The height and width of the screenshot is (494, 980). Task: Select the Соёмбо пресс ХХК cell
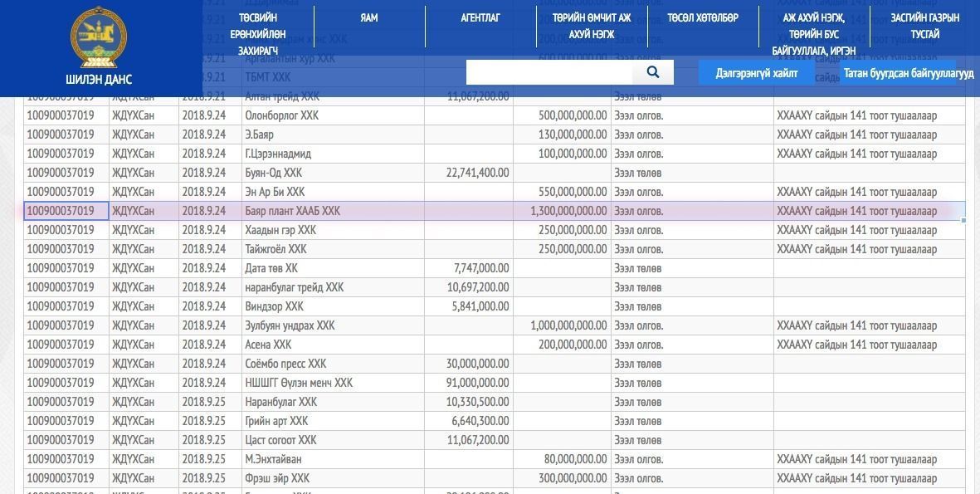[333, 364]
